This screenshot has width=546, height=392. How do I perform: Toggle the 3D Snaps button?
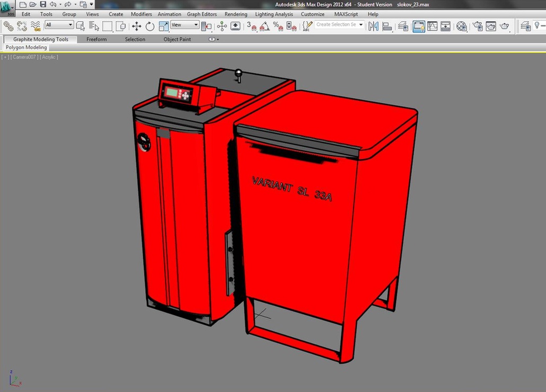click(x=251, y=26)
